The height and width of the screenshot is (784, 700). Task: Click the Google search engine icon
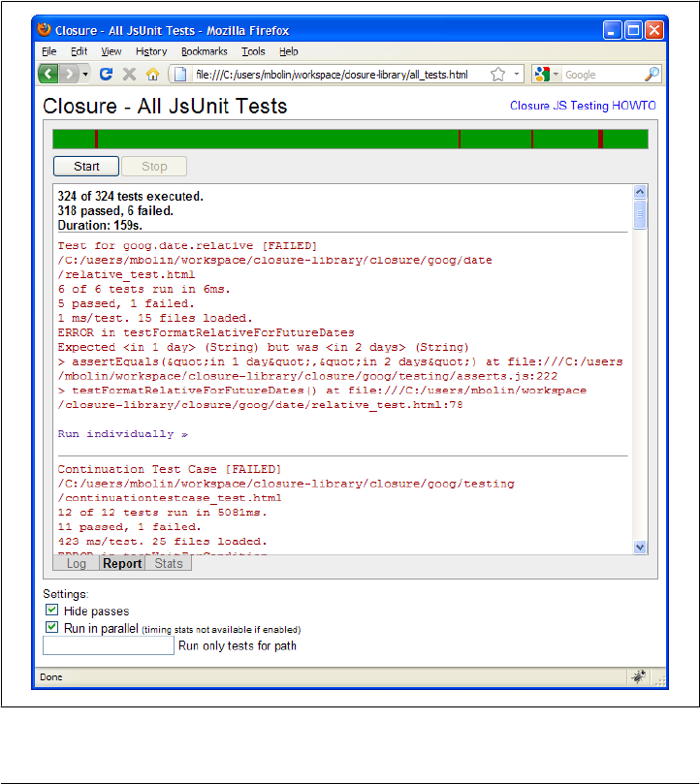pyautogui.click(x=542, y=75)
